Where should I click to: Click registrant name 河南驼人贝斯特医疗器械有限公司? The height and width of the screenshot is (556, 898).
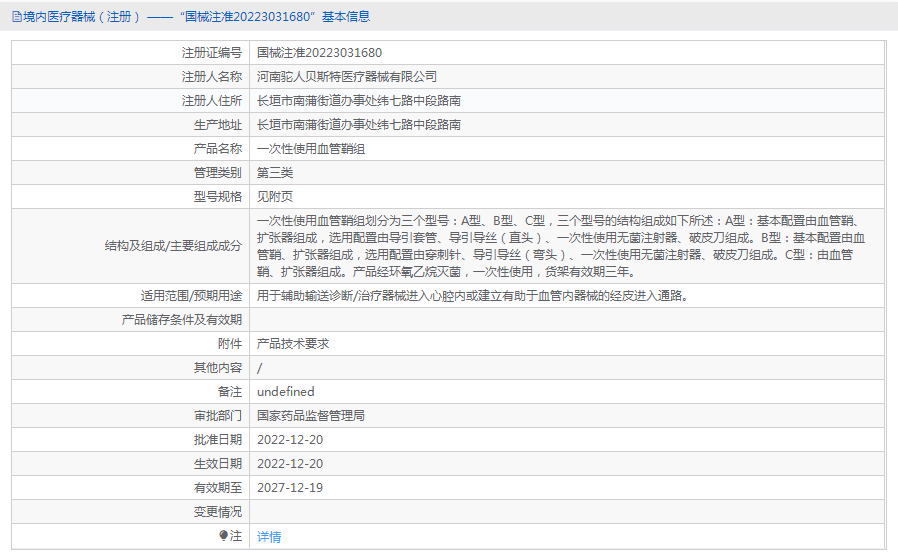pos(346,77)
